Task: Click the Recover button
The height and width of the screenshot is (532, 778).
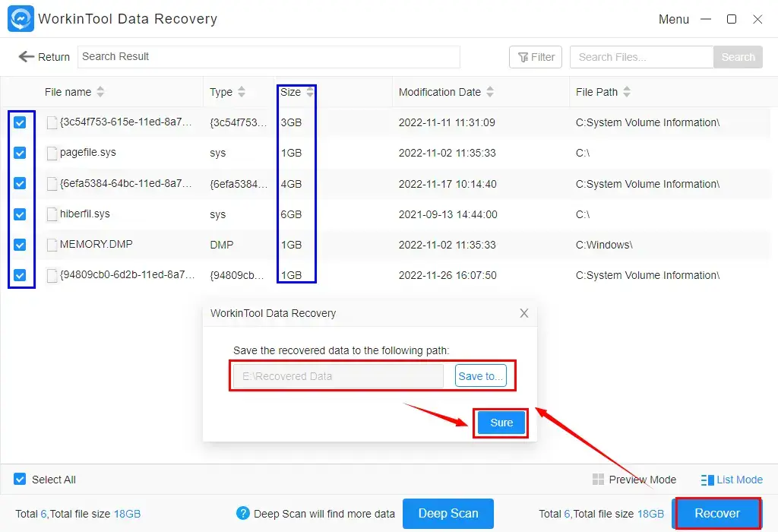Action: coord(717,513)
